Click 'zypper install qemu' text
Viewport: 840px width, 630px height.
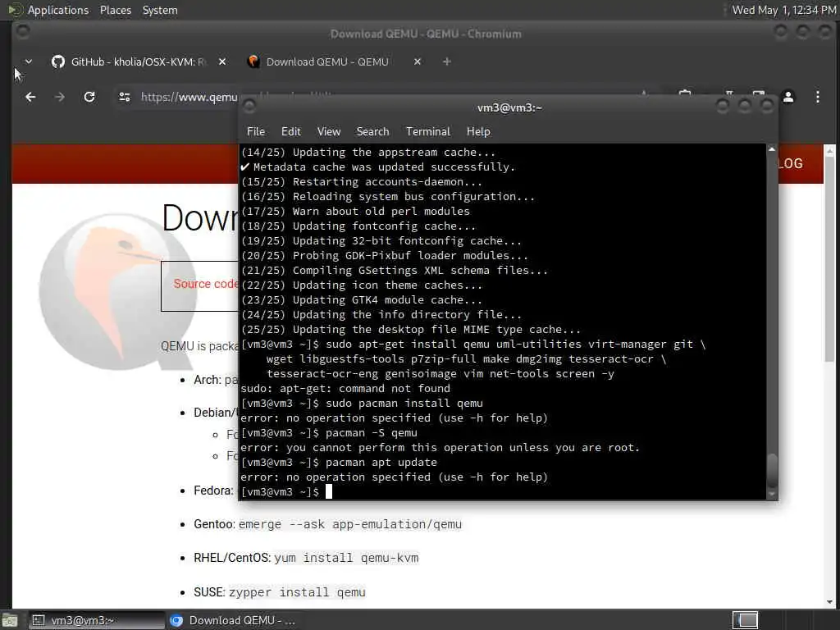click(x=297, y=592)
